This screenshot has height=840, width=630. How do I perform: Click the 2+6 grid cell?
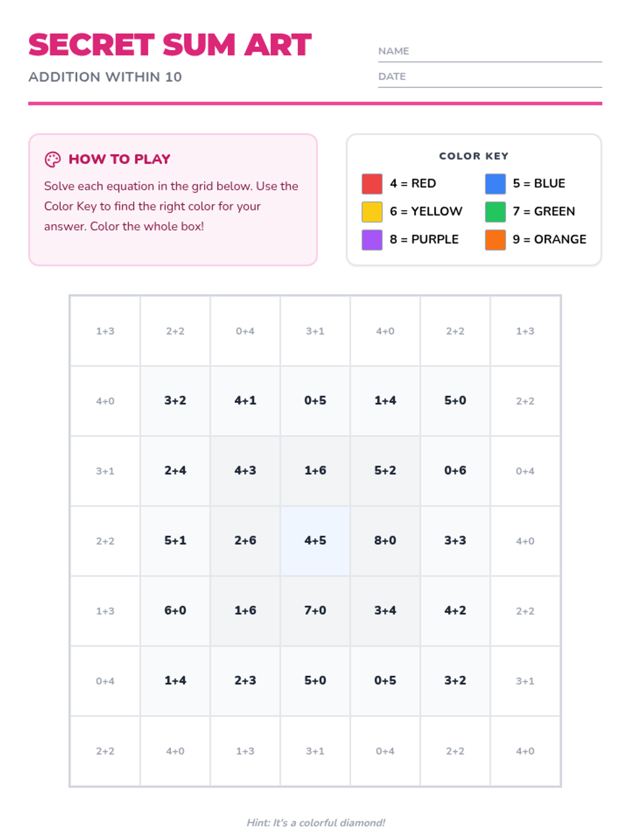click(x=245, y=541)
